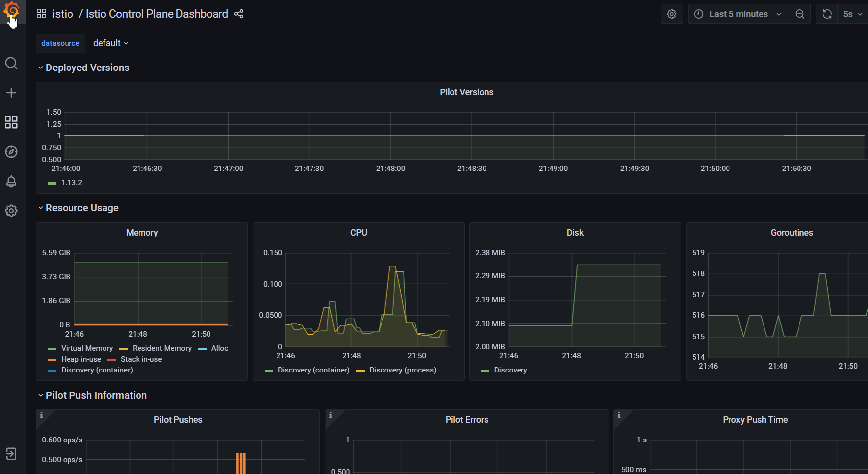Viewport: 868px width, 474px height.
Task: Open the Disk panel title menu
Action: pyautogui.click(x=575, y=233)
